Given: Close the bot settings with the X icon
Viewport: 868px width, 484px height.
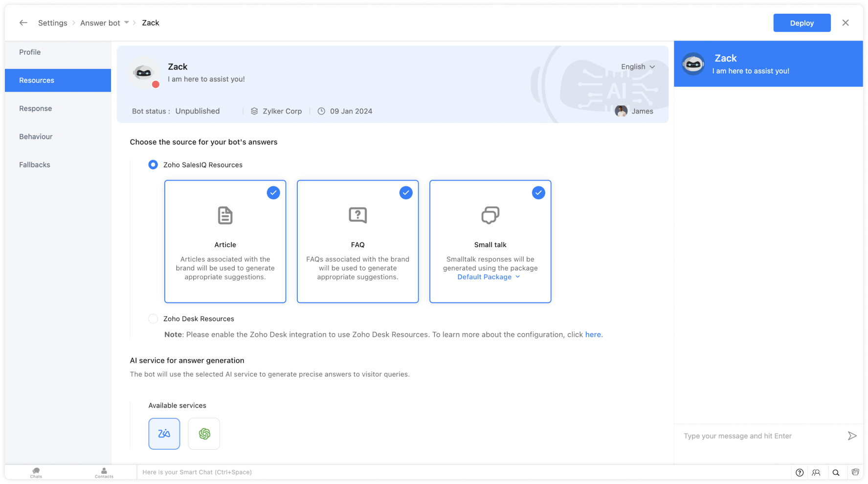Looking at the screenshot, I should (846, 23).
